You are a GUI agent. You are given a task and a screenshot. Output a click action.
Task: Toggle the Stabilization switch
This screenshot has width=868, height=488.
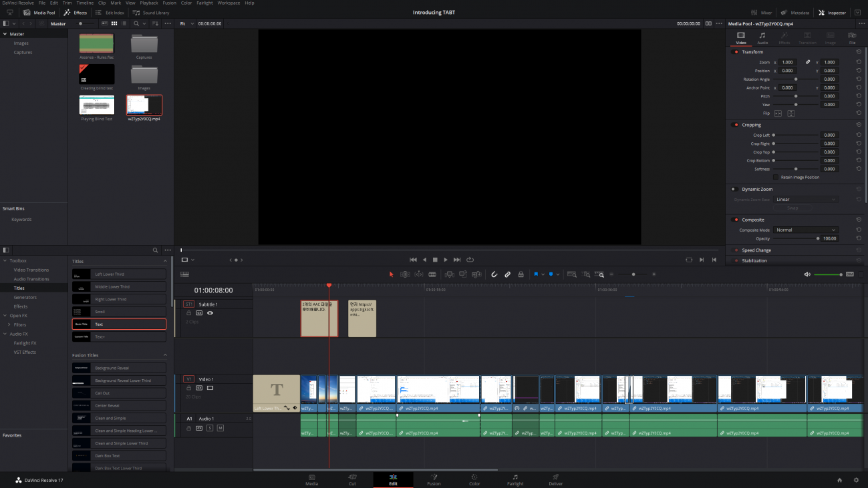(x=736, y=261)
